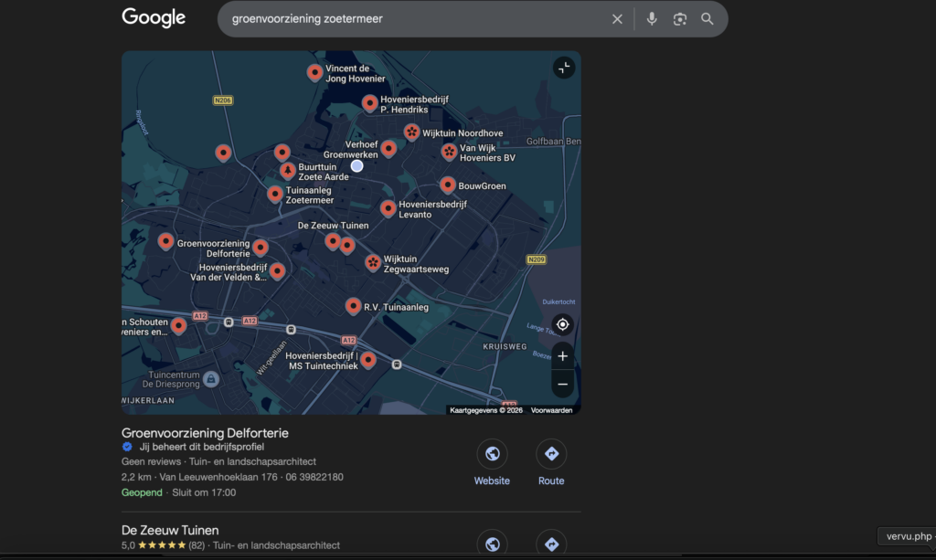Click 'Jij beheert dit bedrijfsprofiel' badge

[x=204, y=447]
